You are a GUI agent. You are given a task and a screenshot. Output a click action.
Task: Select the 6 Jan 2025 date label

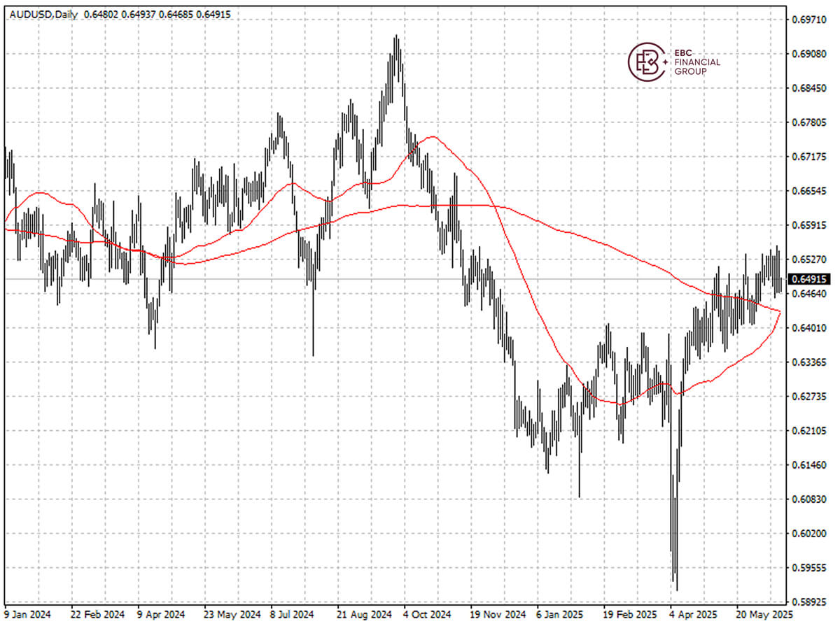click(x=559, y=614)
